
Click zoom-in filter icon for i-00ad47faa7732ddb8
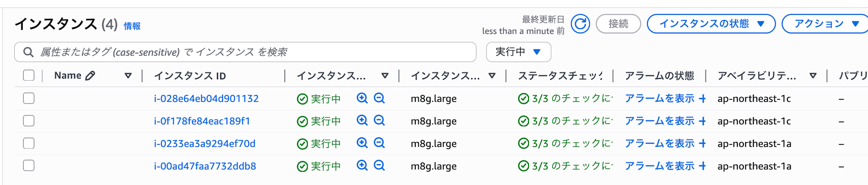click(362, 166)
